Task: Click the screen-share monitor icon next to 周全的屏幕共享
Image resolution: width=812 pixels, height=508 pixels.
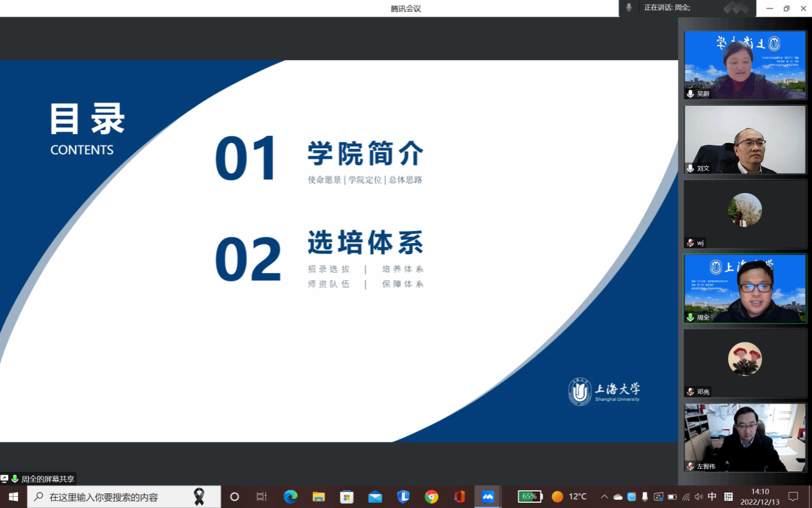Action: pyautogui.click(x=5, y=478)
